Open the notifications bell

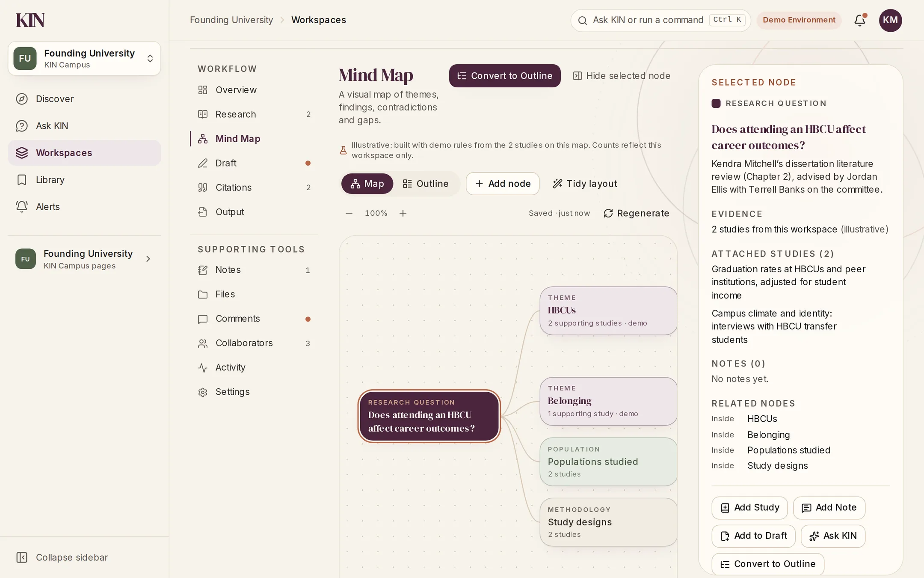pos(860,20)
